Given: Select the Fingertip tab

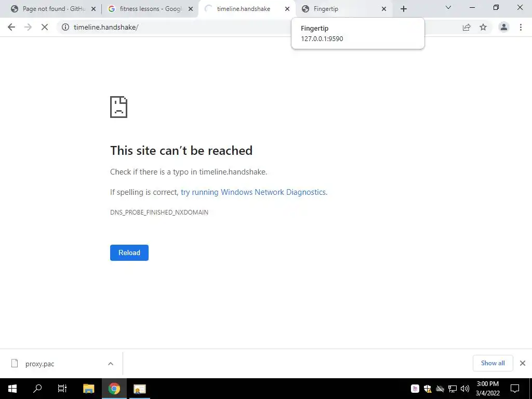Looking at the screenshot, I should pyautogui.click(x=343, y=9).
